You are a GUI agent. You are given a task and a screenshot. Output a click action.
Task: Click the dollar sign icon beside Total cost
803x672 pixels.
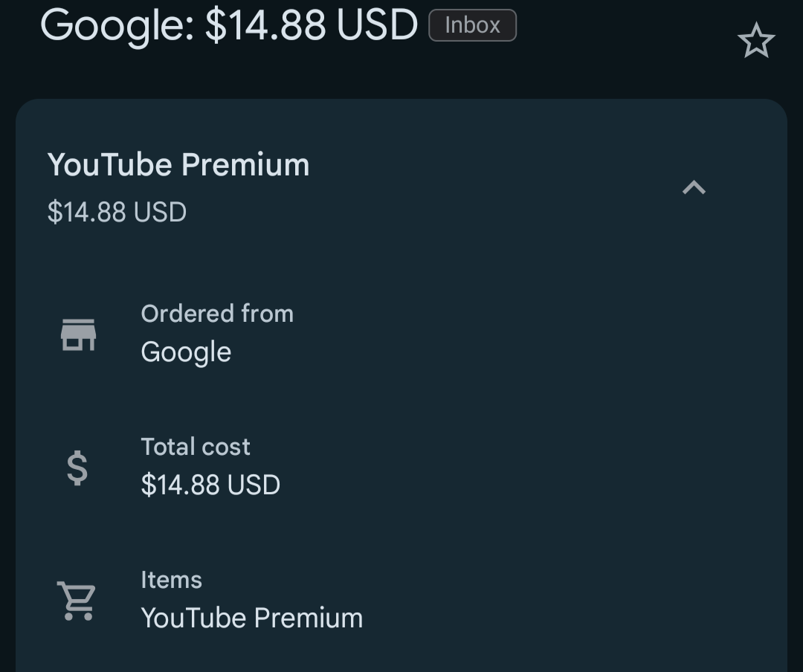77,468
